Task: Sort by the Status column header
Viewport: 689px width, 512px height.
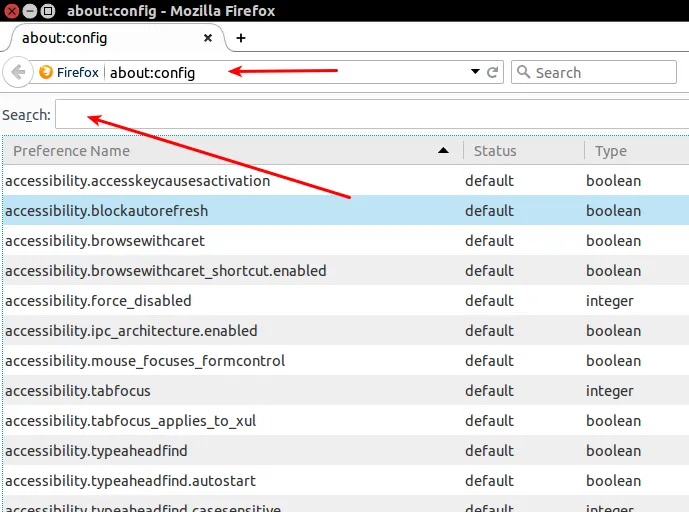Action: (524, 151)
